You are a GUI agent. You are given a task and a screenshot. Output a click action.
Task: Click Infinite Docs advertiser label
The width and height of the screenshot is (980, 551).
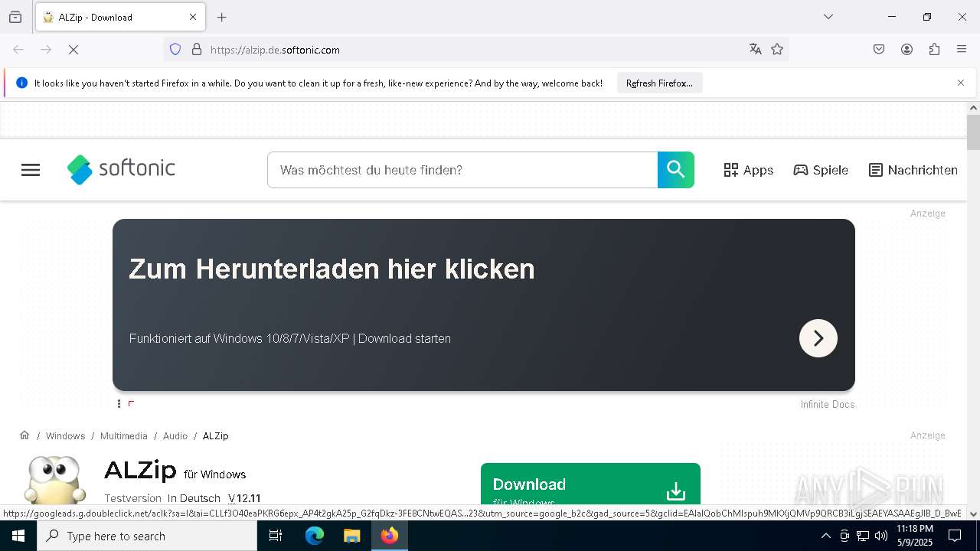coord(828,405)
